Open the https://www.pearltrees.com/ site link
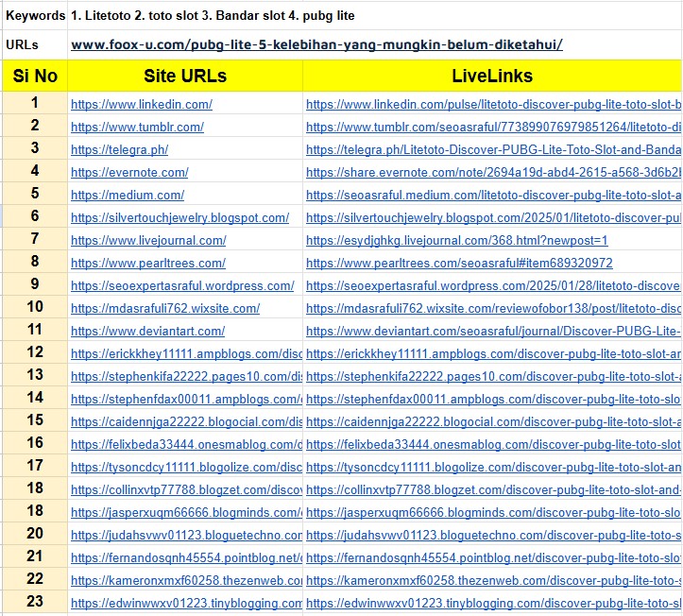The height and width of the screenshot is (616, 683). click(148, 263)
